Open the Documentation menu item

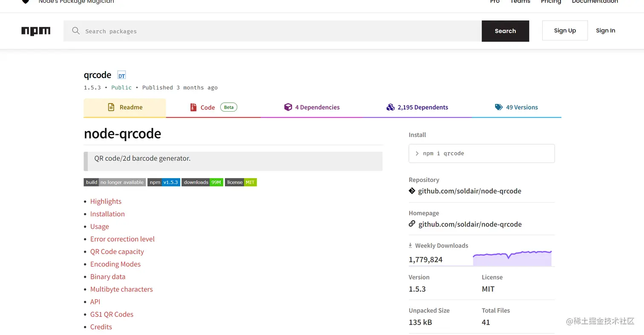[595, 2]
